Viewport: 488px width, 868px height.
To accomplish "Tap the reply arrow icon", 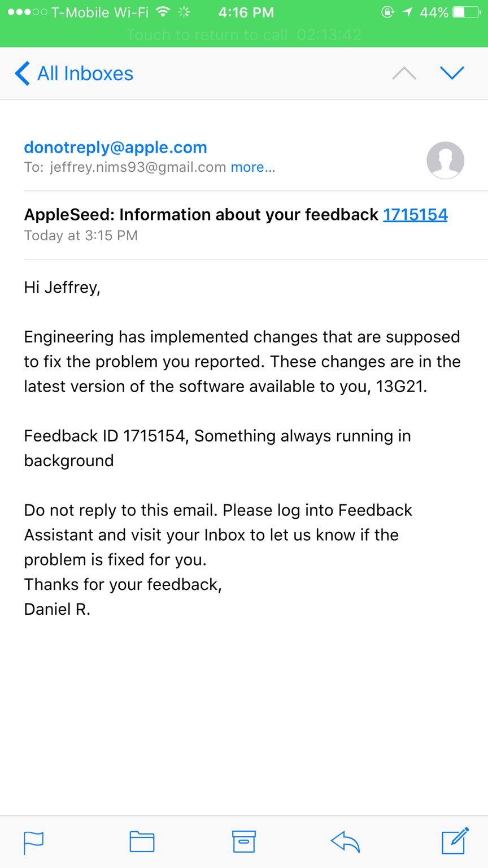I will (x=345, y=842).
